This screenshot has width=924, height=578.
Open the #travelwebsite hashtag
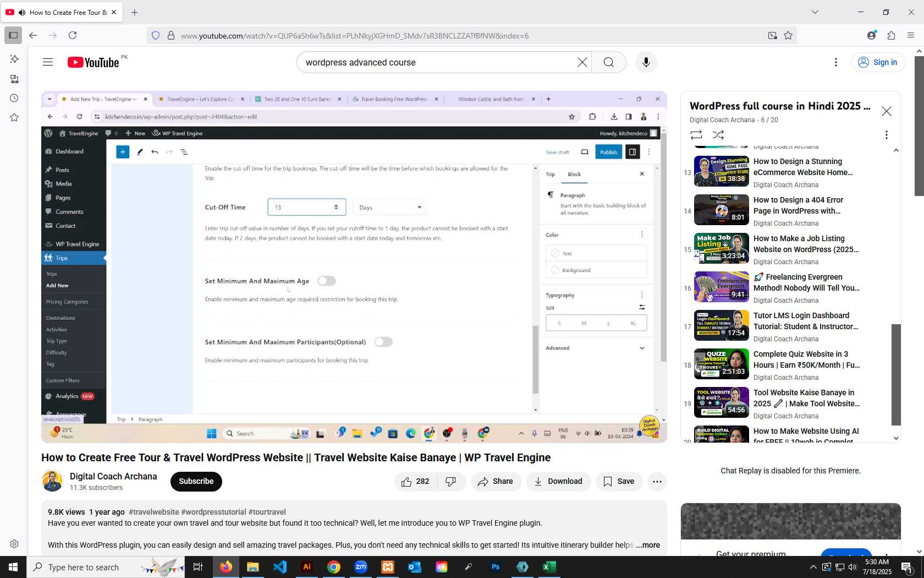pyautogui.click(x=154, y=512)
